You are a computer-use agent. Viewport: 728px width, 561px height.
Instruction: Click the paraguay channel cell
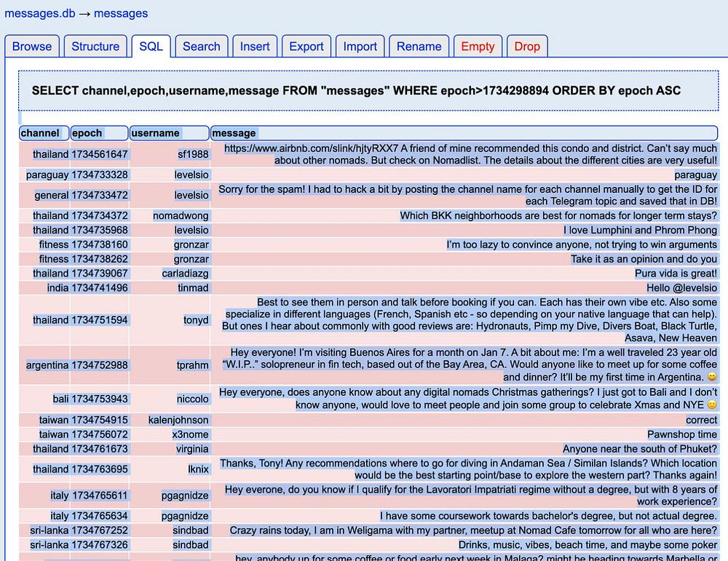click(x=47, y=175)
